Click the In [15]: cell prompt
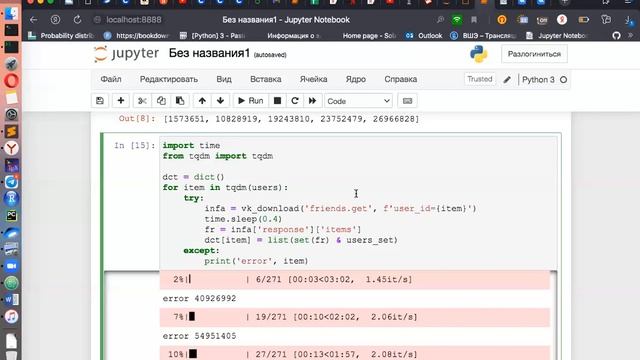 click(135, 146)
